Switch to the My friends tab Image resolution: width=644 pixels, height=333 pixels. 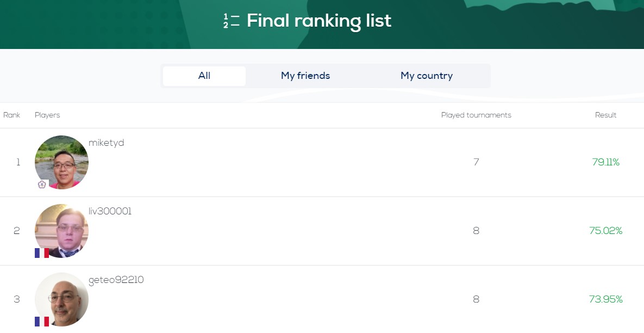pos(305,76)
